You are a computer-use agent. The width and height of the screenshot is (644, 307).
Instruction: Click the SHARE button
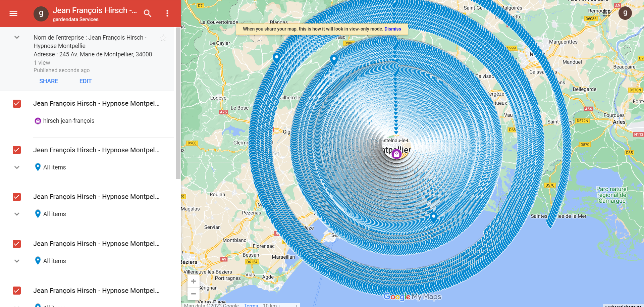(x=49, y=81)
